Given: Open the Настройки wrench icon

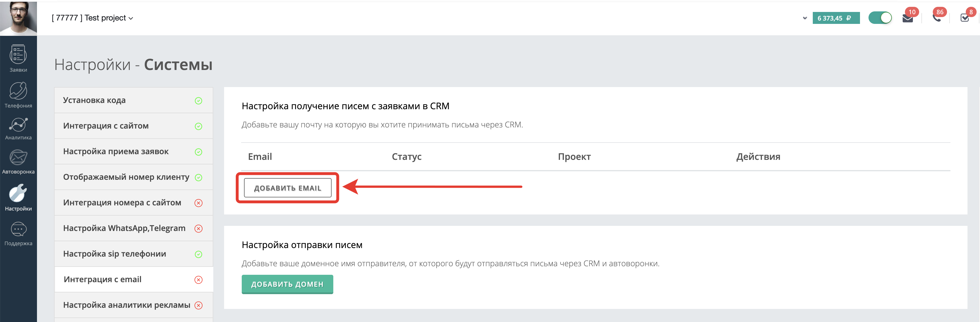Looking at the screenshot, I should pos(18,193).
